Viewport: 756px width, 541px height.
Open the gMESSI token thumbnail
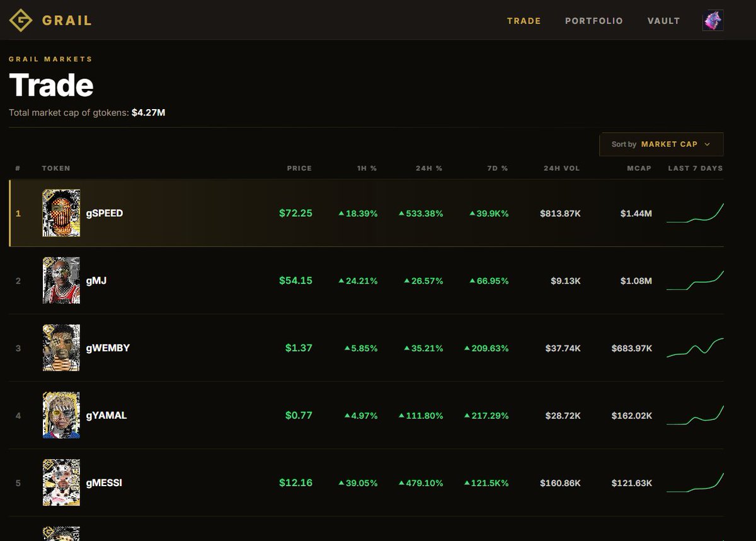tap(61, 483)
